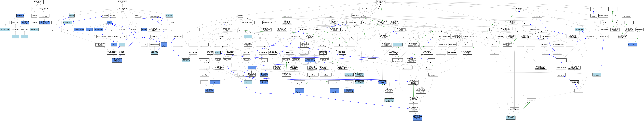
Task: Select the 'membrane docking' node
Action: point(267,23)
